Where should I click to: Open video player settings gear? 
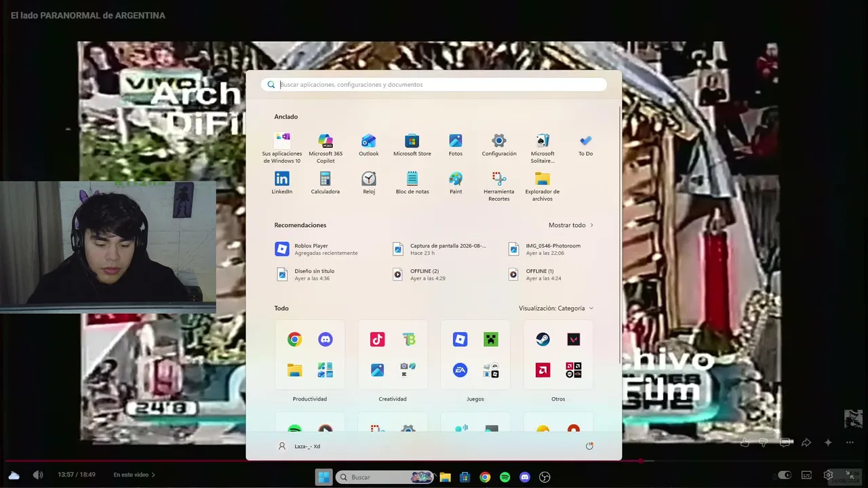pyautogui.click(x=828, y=475)
